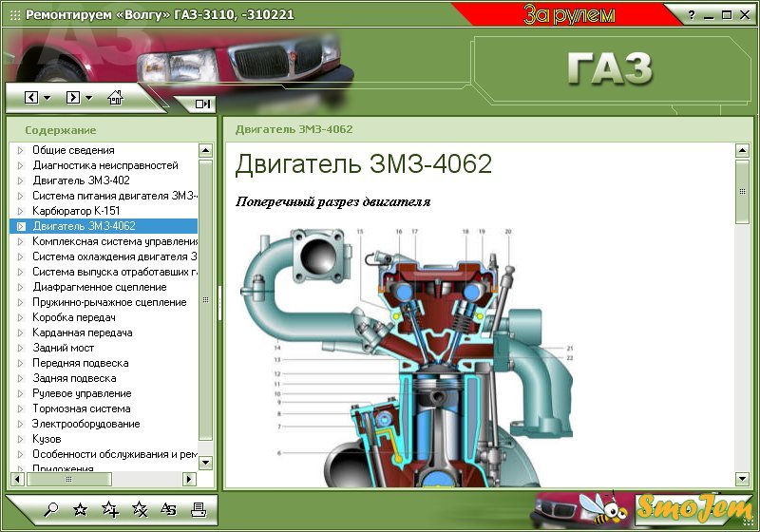
Task: Open Система выпуска отработавших газов entry
Action: point(114,272)
